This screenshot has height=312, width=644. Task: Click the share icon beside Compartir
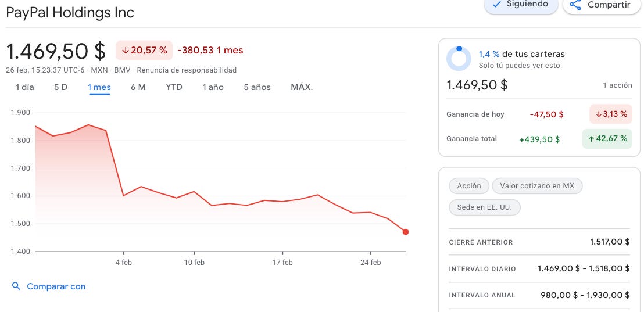click(575, 5)
